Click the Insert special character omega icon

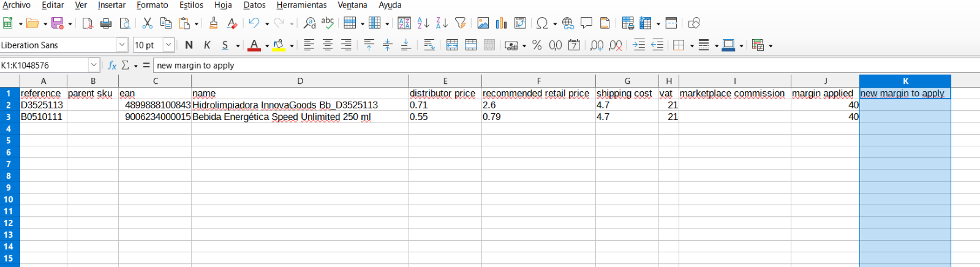[541, 23]
